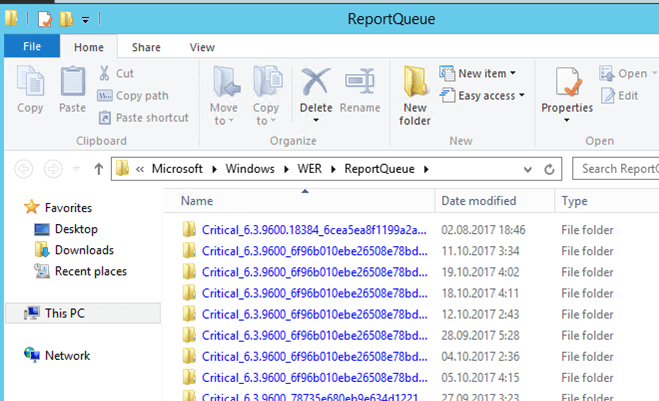Switch to the View ribbon tab
Image resolution: width=659 pixels, height=401 pixels.
[x=202, y=47]
